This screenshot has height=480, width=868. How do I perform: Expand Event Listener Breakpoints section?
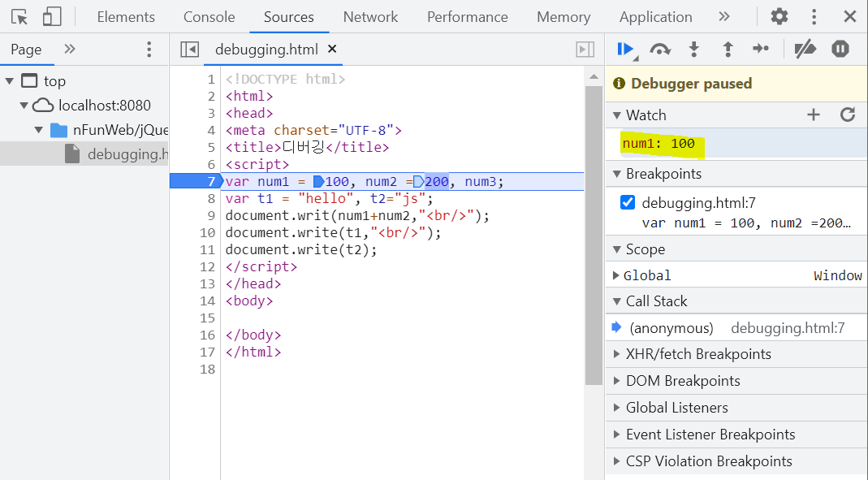pyautogui.click(x=616, y=435)
